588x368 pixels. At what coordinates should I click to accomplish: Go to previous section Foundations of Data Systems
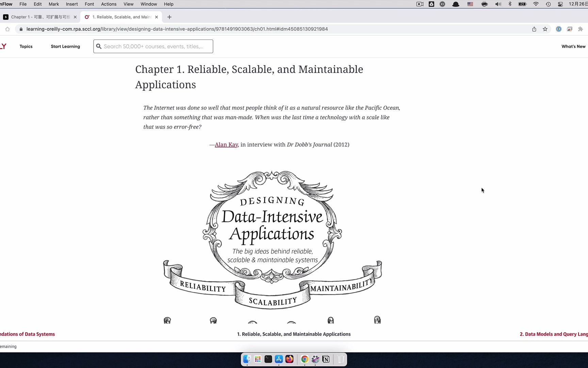[x=27, y=334]
